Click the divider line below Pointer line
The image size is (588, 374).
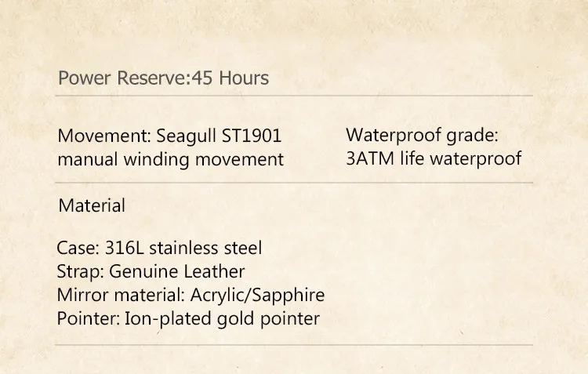point(294,344)
